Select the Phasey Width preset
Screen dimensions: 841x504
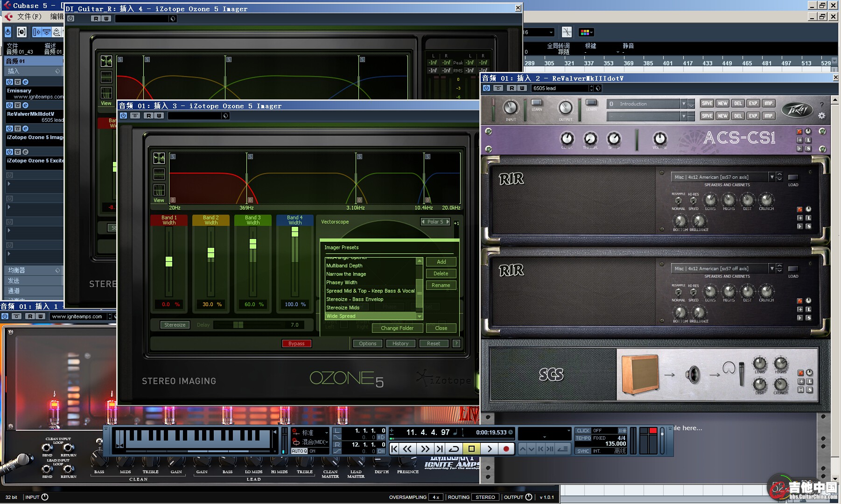point(370,282)
